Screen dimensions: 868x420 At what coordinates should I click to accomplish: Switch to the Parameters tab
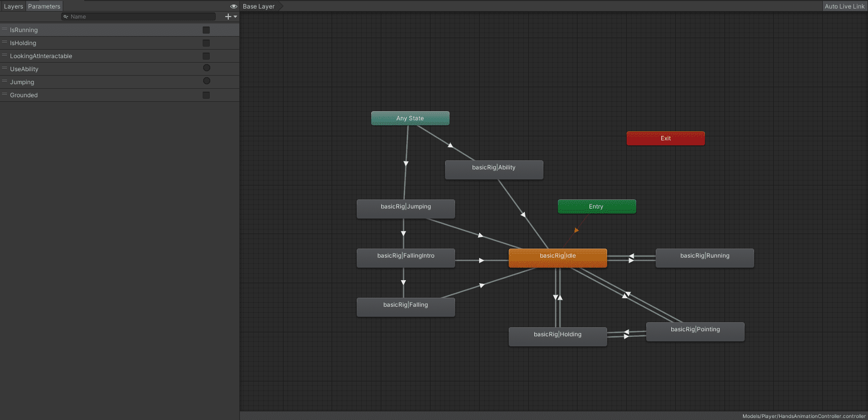pyautogui.click(x=44, y=7)
